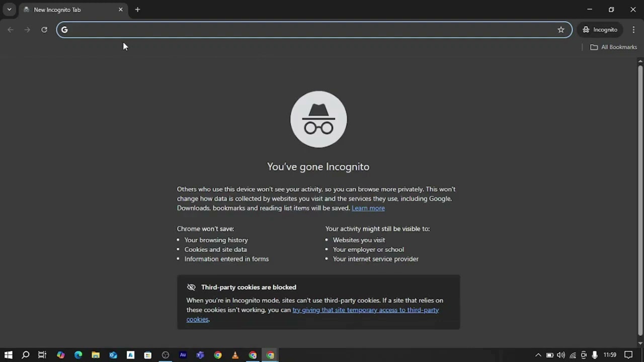Open the All Bookmarks folder

pos(613,47)
